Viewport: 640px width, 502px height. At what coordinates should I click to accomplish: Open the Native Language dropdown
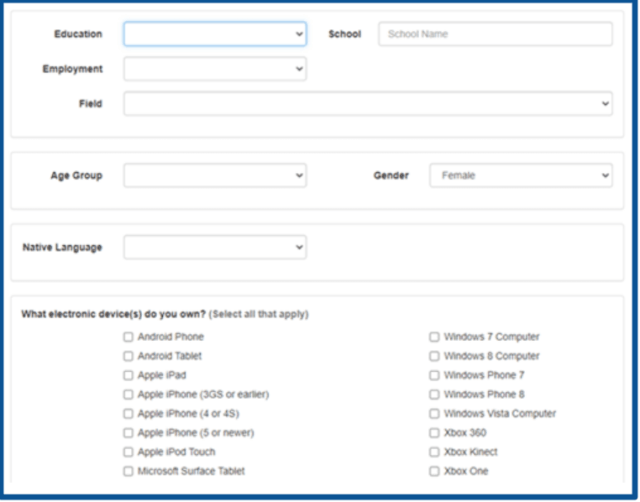click(x=215, y=247)
